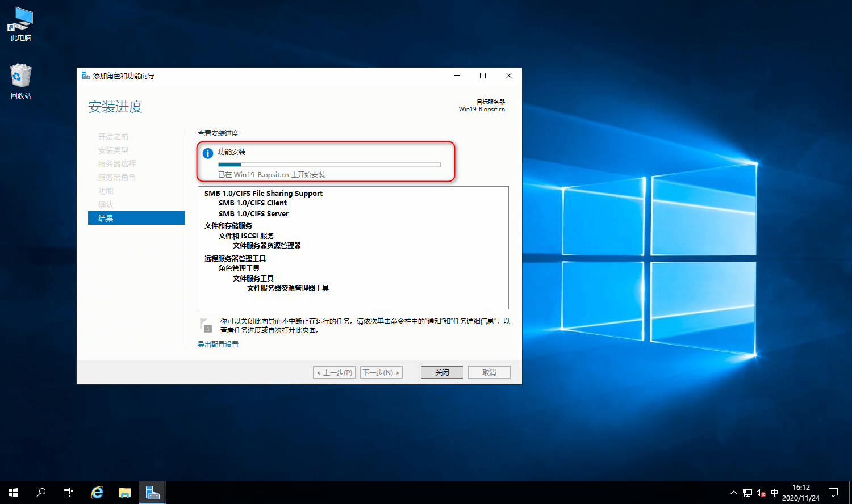This screenshot has height=504, width=852.
Task: Click 'SMB 1.0/CIFS Client' entry
Action: tap(253, 203)
